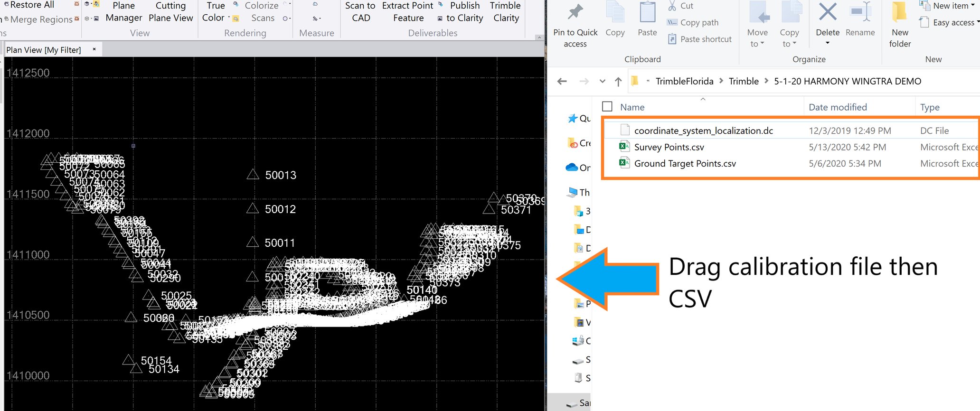Navigate up one folder level arrow
The height and width of the screenshot is (411, 980).
click(x=618, y=82)
